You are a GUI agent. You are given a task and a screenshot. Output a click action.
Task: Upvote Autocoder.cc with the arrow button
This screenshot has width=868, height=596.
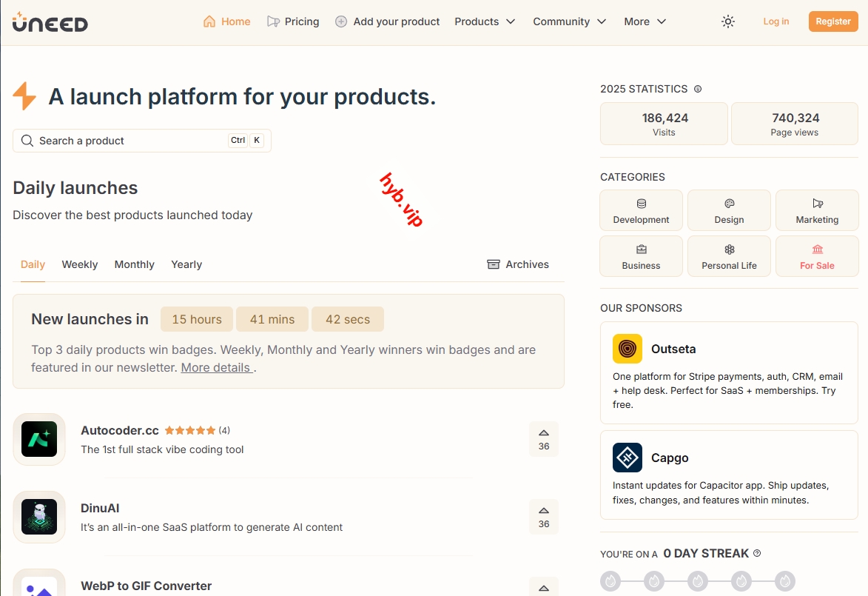544,439
